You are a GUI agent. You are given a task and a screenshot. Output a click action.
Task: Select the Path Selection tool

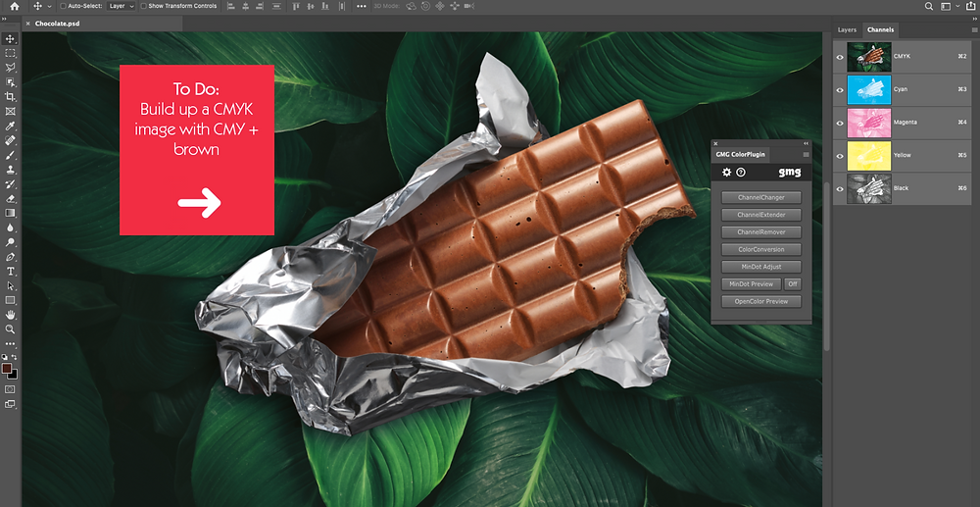(11, 285)
